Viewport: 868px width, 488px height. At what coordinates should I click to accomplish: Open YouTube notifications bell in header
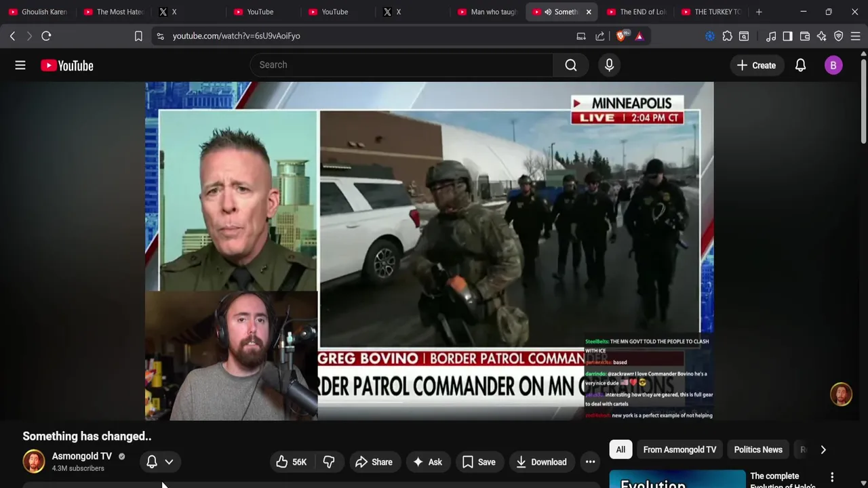(800, 65)
